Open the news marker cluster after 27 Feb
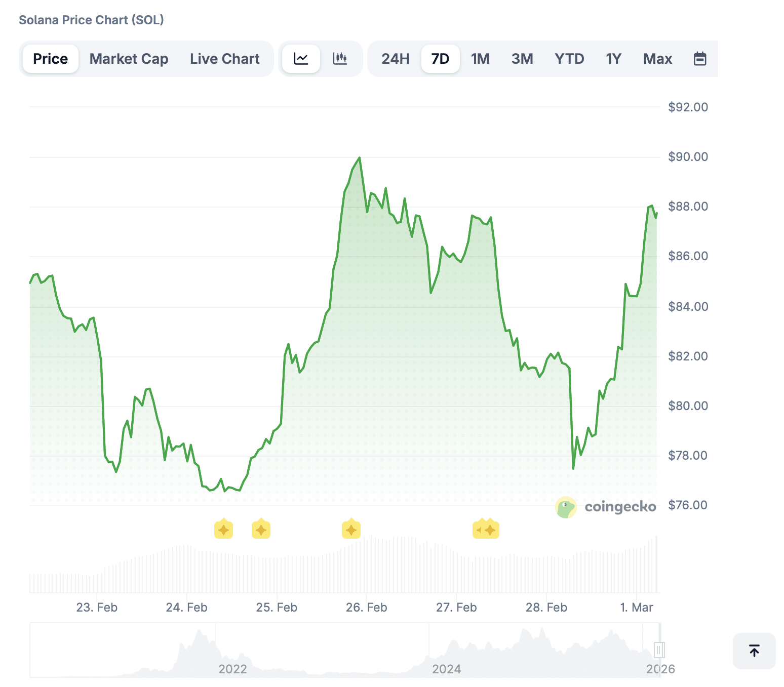This screenshot has width=784, height=687. tap(486, 530)
